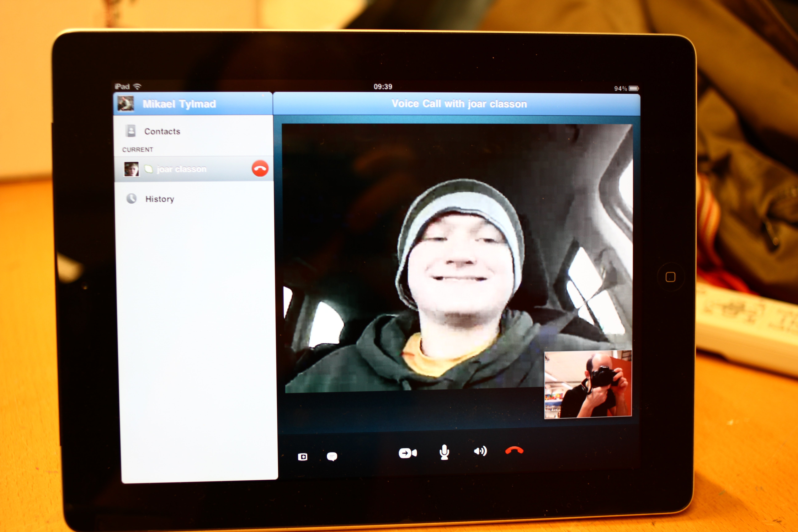This screenshot has height=532, width=798.
Task: Tap the battery indicator icon
Action: click(633, 89)
